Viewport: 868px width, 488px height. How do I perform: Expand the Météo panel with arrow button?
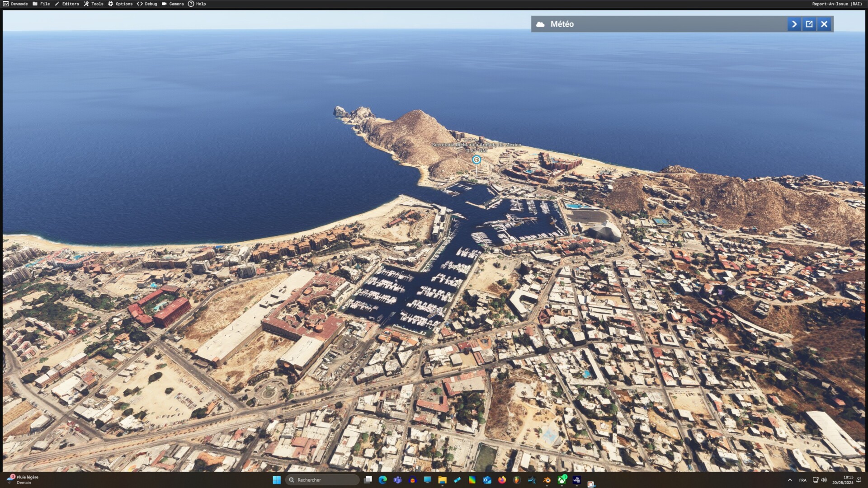pyautogui.click(x=794, y=24)
